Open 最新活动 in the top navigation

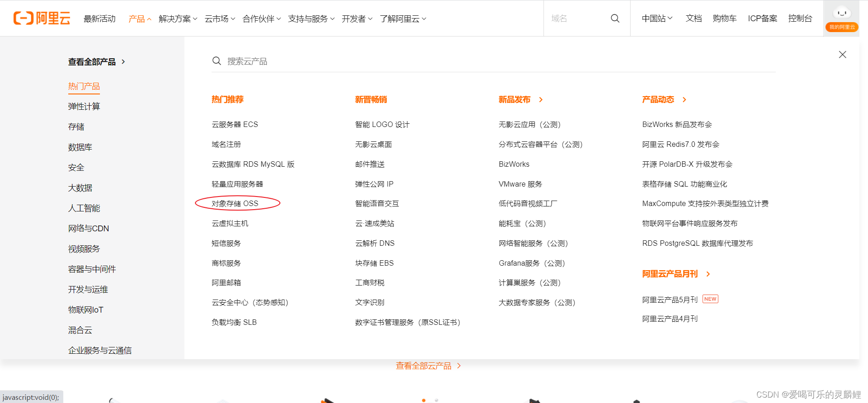pyautogui.click(x=99, y=19)
